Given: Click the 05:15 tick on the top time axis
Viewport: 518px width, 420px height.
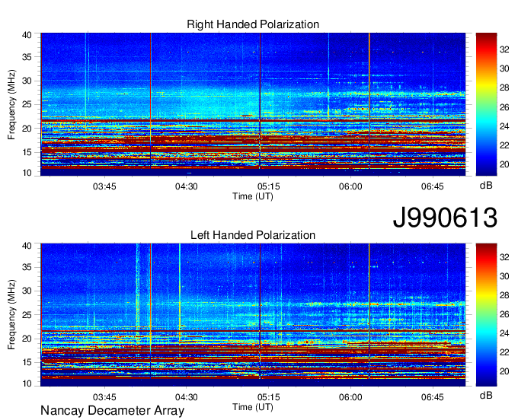Looking at the screenshot, I should [269, 186].
